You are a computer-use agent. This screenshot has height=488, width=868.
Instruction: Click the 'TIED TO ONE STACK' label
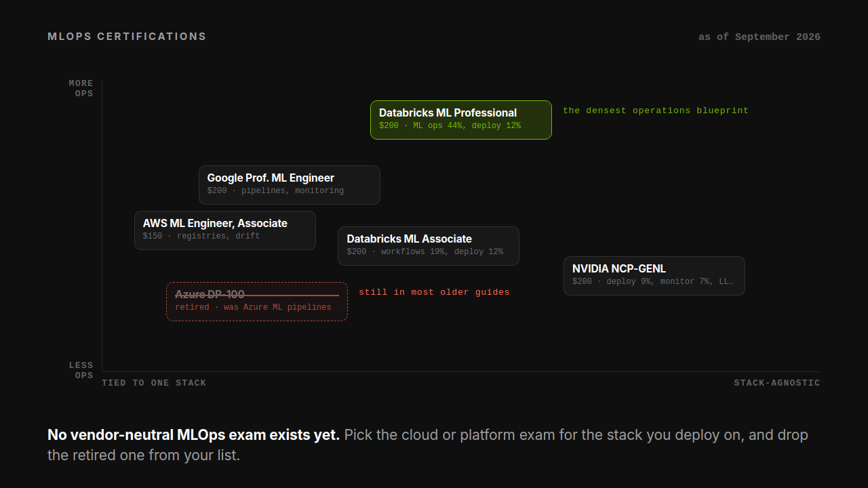click(x=154, y=383)
